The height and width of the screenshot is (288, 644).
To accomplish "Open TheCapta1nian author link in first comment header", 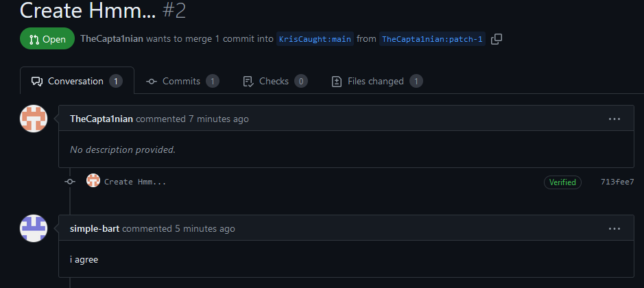I will (102, 119).
